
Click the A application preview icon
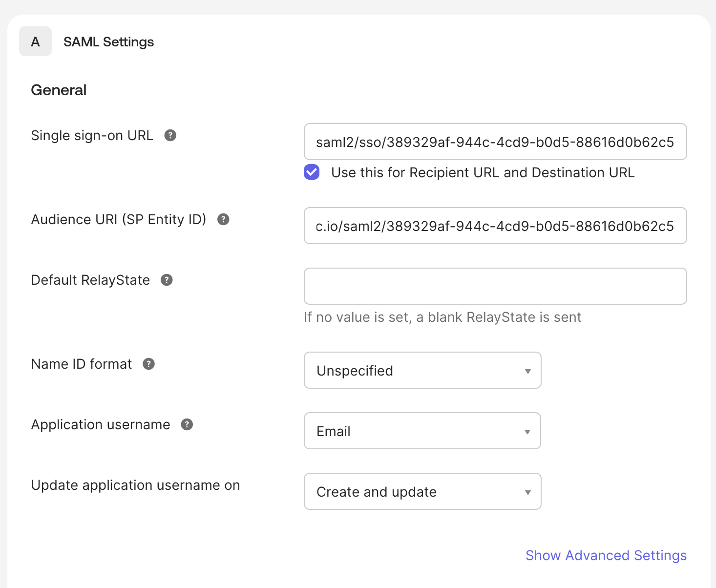pyautogui.click(x=35, y=42)
